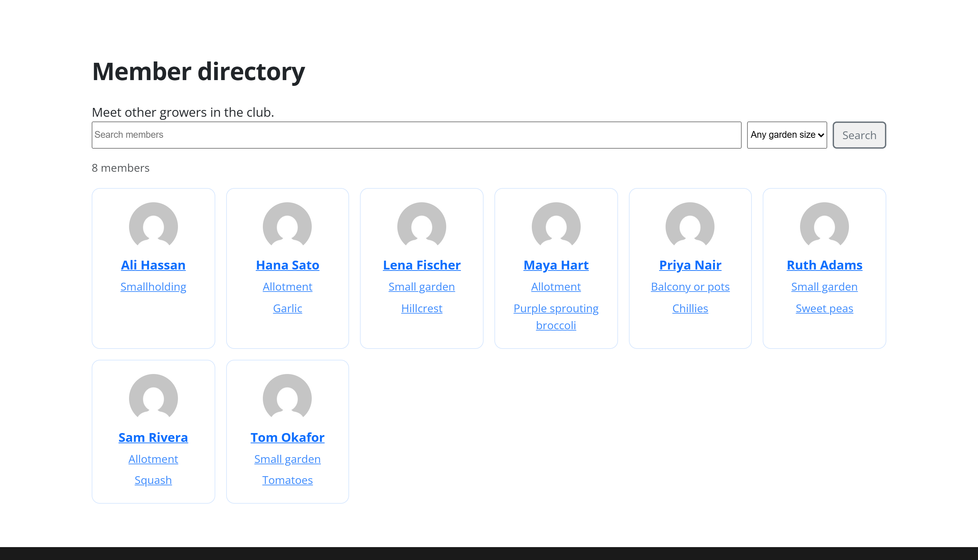This screenshot has height=560, width=978.
Task: Click the Search button
Action: click(x=859, y=135)
